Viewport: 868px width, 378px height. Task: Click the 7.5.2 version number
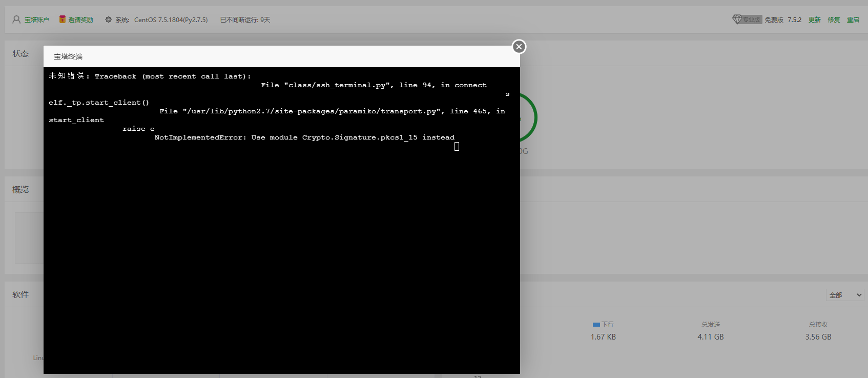click(795, 20)
